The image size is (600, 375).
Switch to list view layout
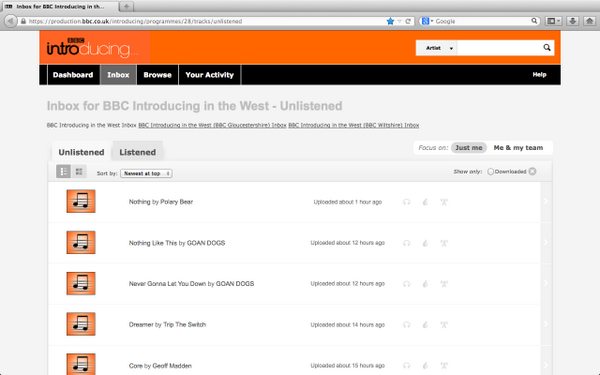[x=64, y=171]
